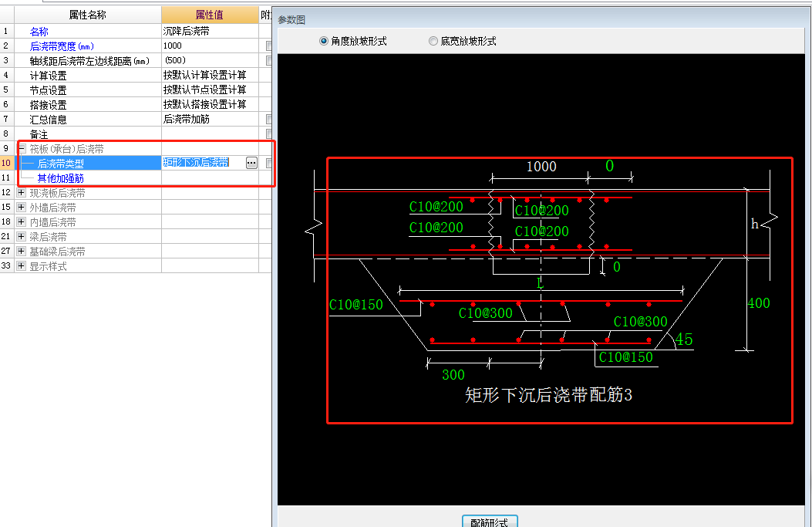Viewport: 812px width, 527px height.
Task: Select the 汇总信息 property name
Action: coord(48,120)
